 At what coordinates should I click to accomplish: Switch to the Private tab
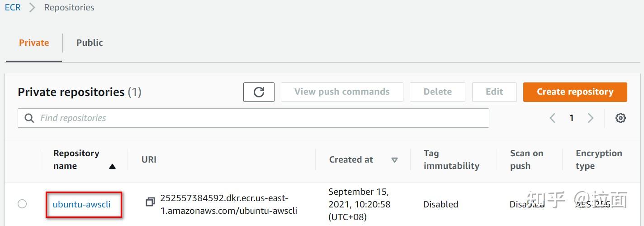tap(34, 43)
